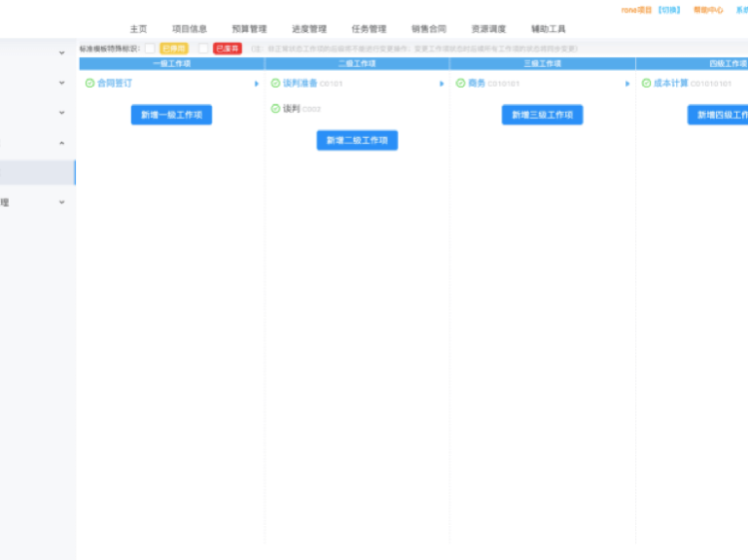Click the blue arrow icon in 合同签订 row
This screenshot has width=748, height=560.
pos(257,84)
